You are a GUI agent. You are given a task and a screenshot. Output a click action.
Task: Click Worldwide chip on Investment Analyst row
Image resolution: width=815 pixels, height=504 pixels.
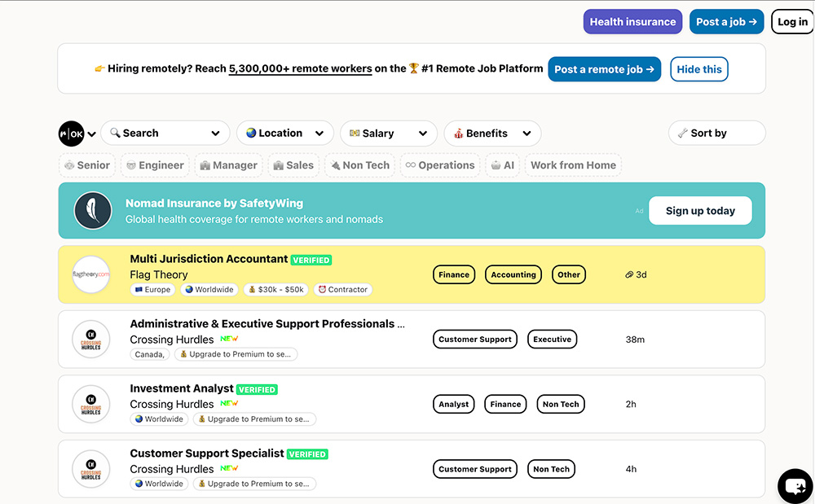pos(159,419)
